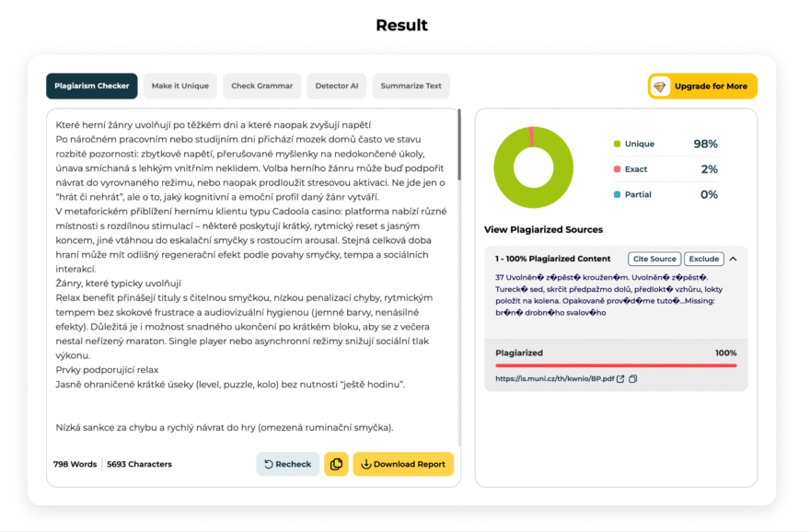Open the is.muni.cz source link
The width and height of the screenshot is (810, 532).
pyautogui.click(x=554, y=378)
